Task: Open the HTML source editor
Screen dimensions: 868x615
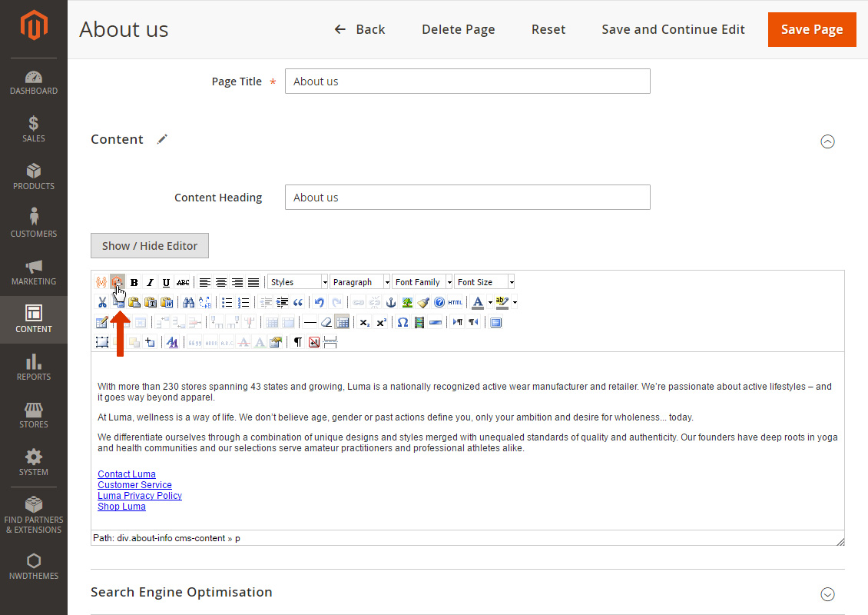Action: coord(455,302)
